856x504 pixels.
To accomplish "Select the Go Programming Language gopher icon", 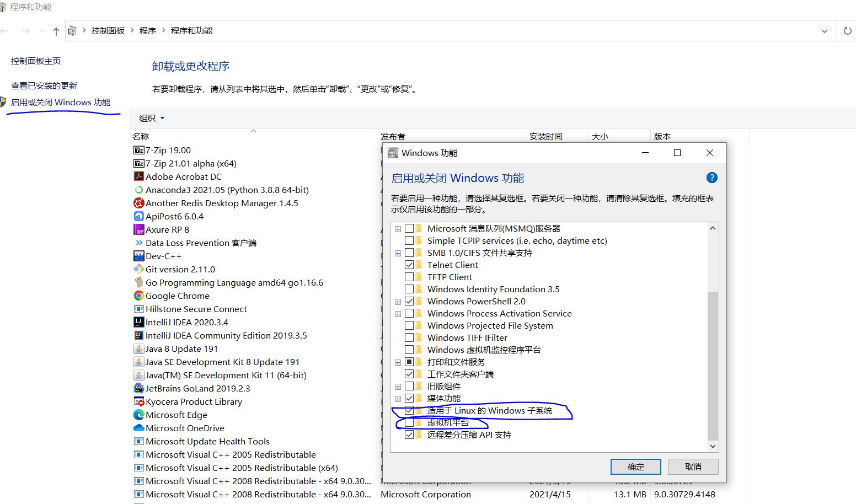I will tap(139, 282).
